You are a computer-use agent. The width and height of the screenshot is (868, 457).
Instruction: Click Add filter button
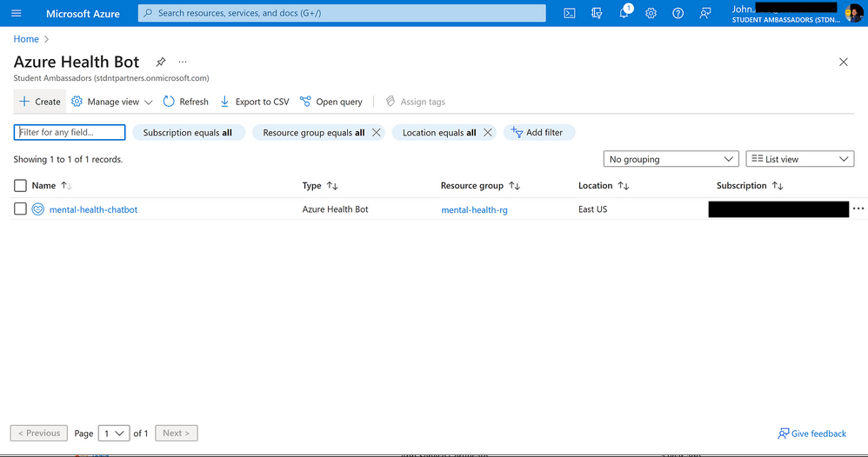click(538, 133)
